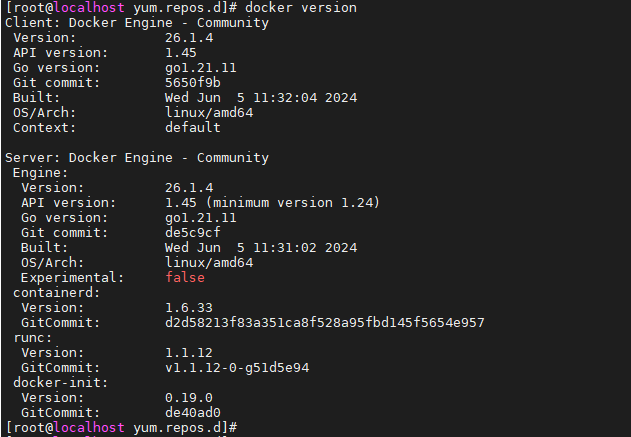Click the 'Experimental:' label
Screen dimensions: 631x437
click(72, 278)
